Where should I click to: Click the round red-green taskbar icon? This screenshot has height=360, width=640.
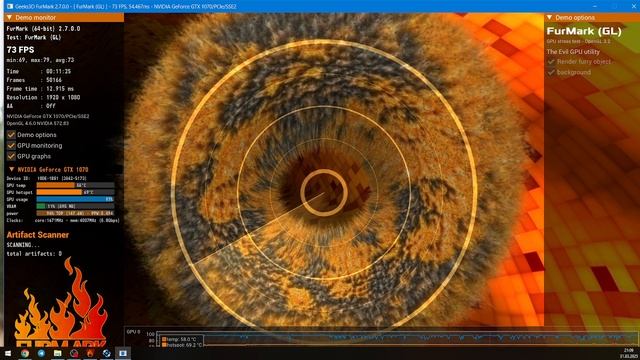[x=74, y=353]
